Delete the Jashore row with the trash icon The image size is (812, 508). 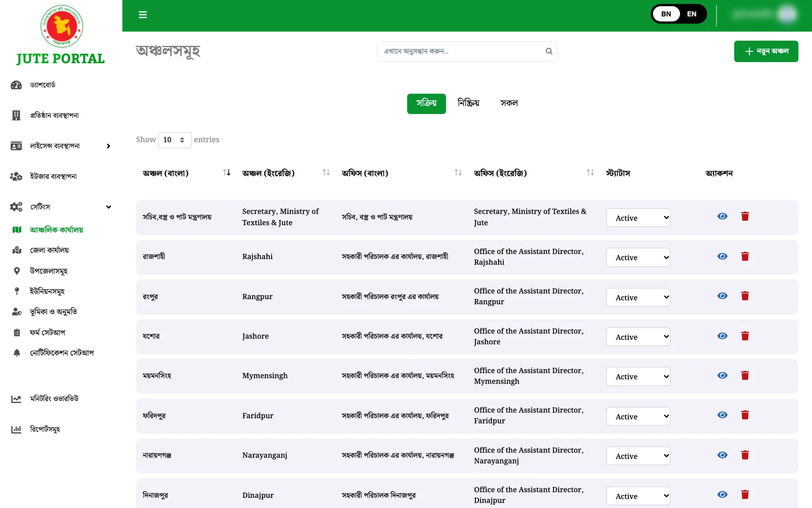click(x=745, y=336)
